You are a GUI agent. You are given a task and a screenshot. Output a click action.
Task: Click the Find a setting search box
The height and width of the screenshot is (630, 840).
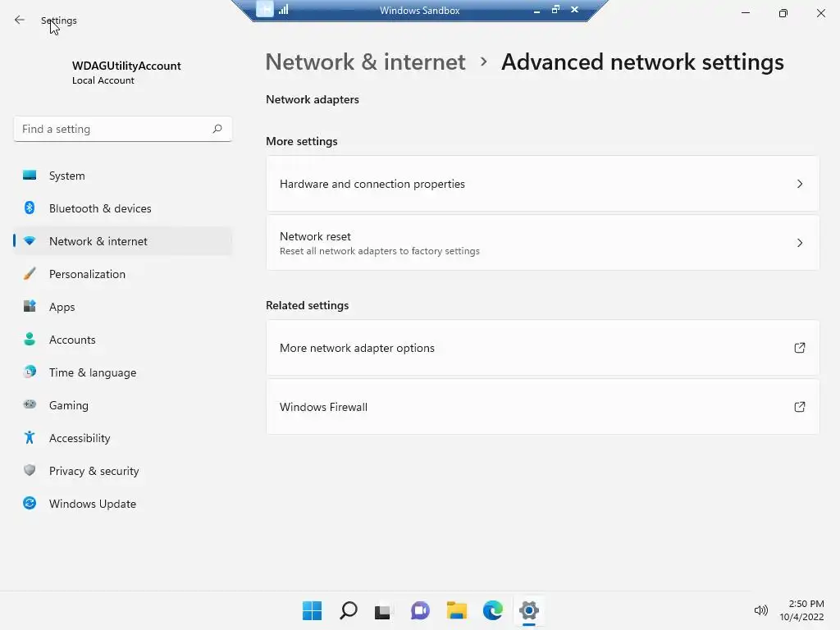(113, 129)
